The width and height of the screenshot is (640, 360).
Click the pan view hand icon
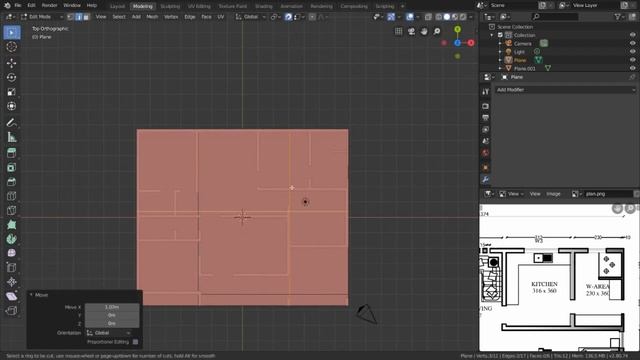(x=424, y=31)
